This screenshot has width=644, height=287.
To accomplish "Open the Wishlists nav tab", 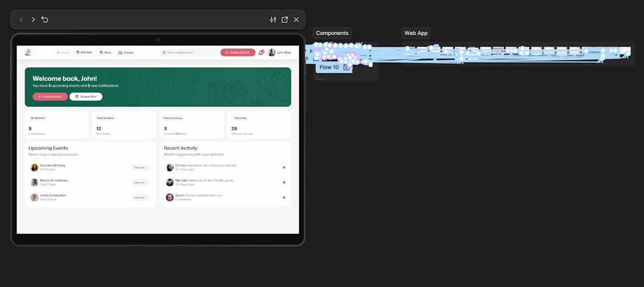I will [84, 53].
